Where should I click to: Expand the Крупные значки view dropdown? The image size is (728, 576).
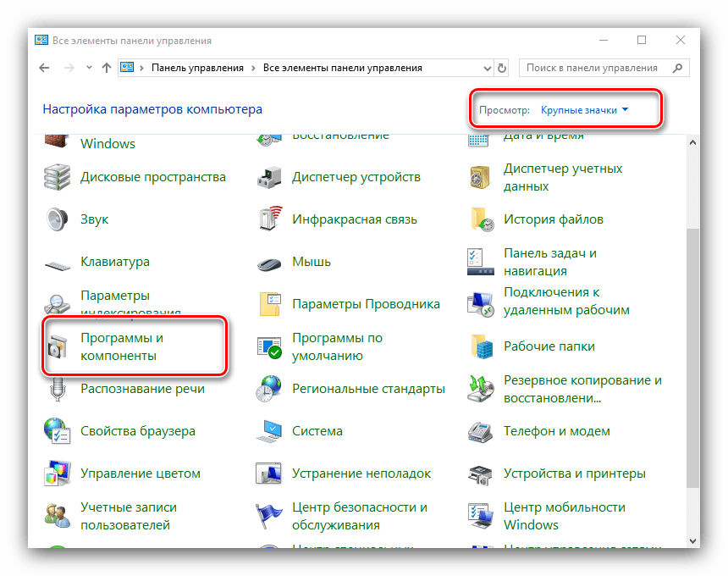[x=585, y=110]
